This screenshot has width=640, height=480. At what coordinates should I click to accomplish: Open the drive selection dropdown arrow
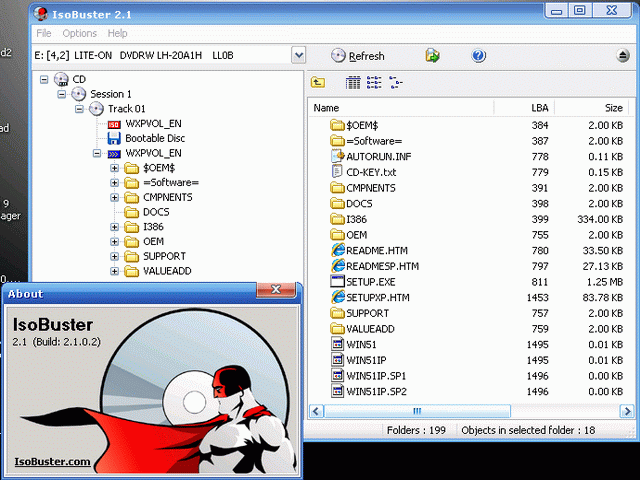(x=298, y=55)
